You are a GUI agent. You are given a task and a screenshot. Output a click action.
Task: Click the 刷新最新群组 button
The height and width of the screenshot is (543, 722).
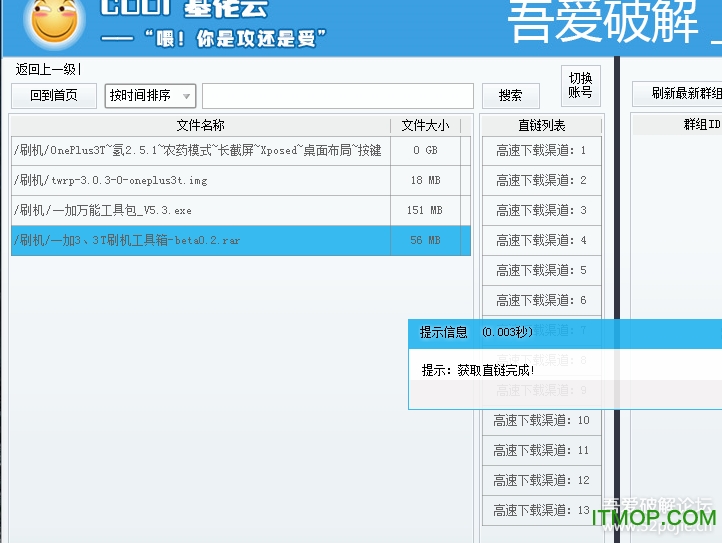[678, 93]
